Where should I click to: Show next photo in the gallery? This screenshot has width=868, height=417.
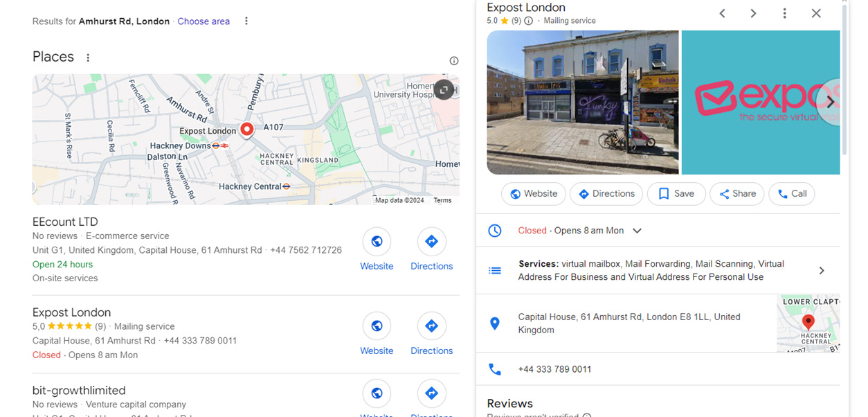pyautogui.click(x=830, y=102)
